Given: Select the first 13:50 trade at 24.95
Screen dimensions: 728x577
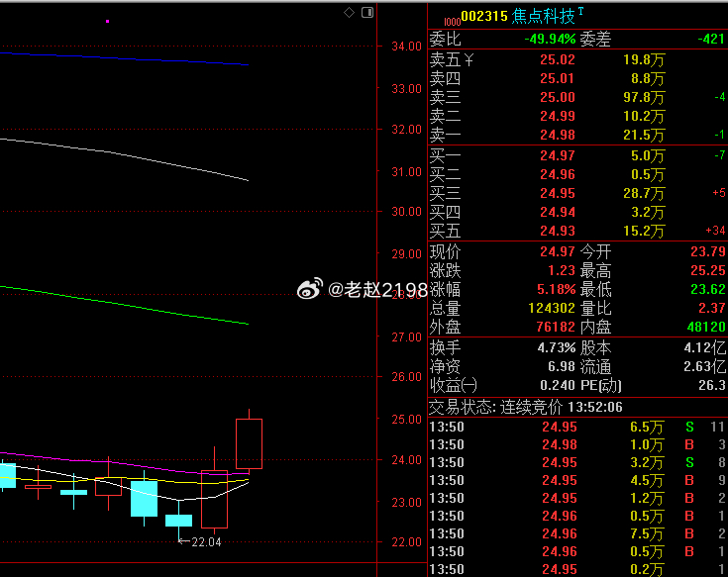Looking at the screenshot, I should coord(577,427).
